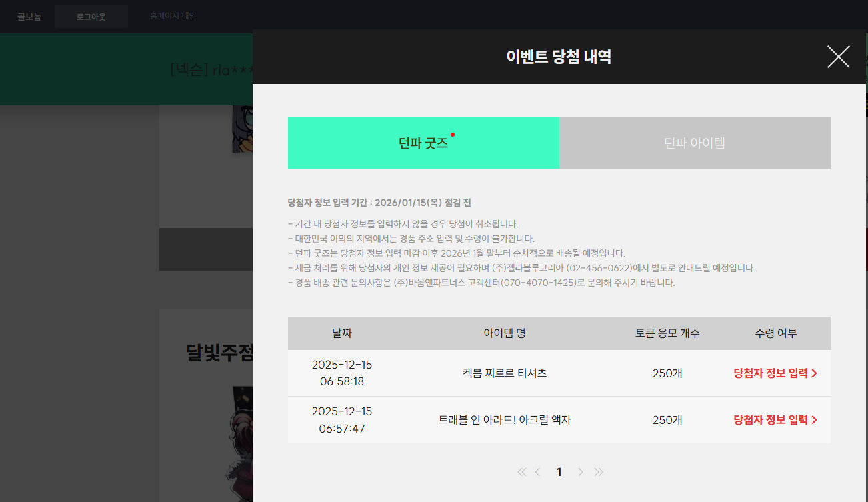This screenshot has height=502, width=868.
Task: Go to previous page using single-left chevron
Action: point(538,472)
